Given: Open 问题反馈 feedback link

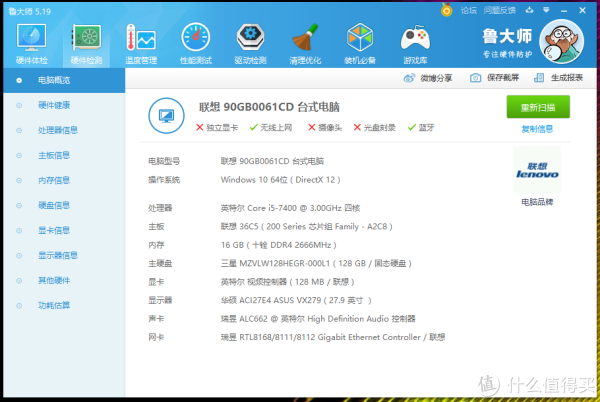Looking at the screenshot, I should tap(500, 10).
